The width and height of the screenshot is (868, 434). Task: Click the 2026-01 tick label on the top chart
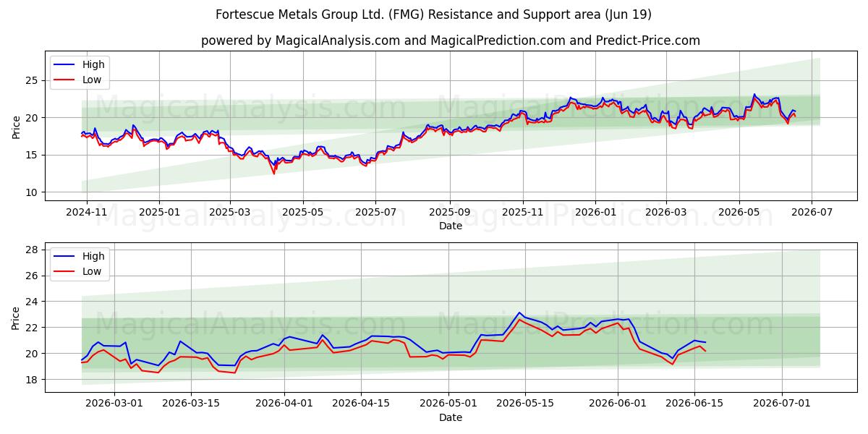point(595,212)
